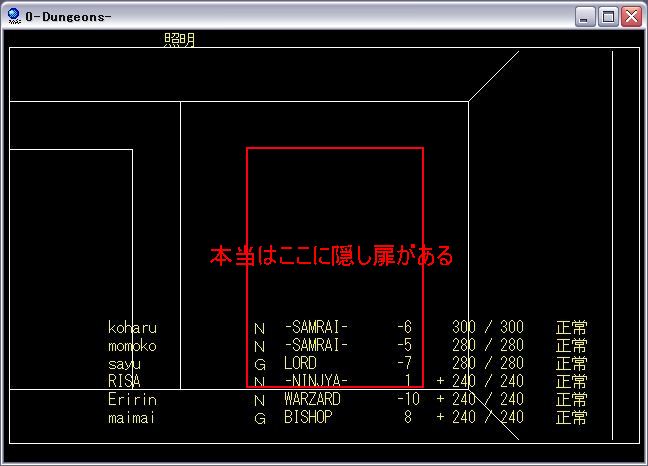Select party member maimai

(131, 417)
